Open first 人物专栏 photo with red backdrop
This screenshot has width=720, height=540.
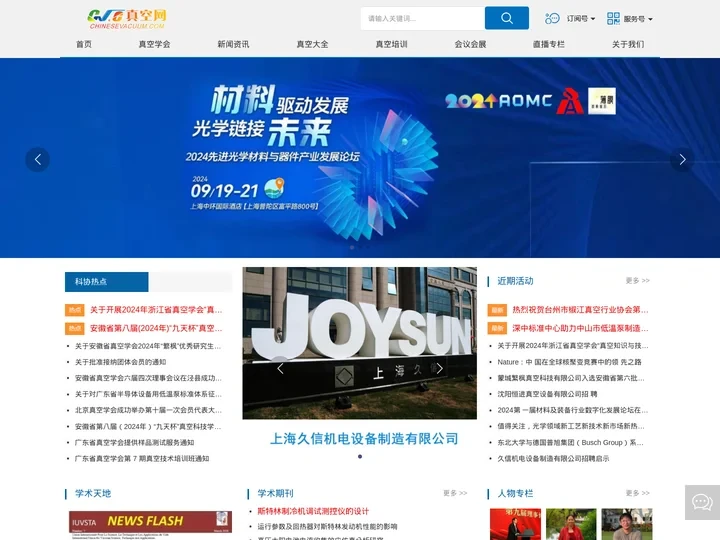click(x=515, y=524)
